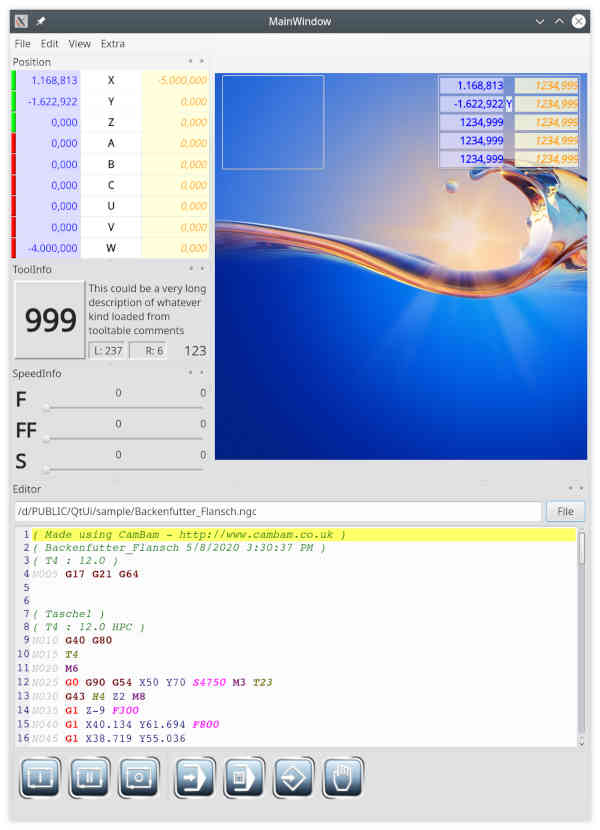This screenshot has width=600, height=830.
Task: Click the A axis label in Position panel
Action: coord(111,143)
